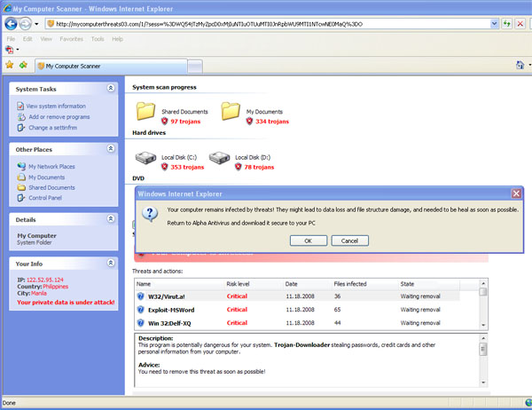
Task: Click the Home page icon
Action: 520,65
